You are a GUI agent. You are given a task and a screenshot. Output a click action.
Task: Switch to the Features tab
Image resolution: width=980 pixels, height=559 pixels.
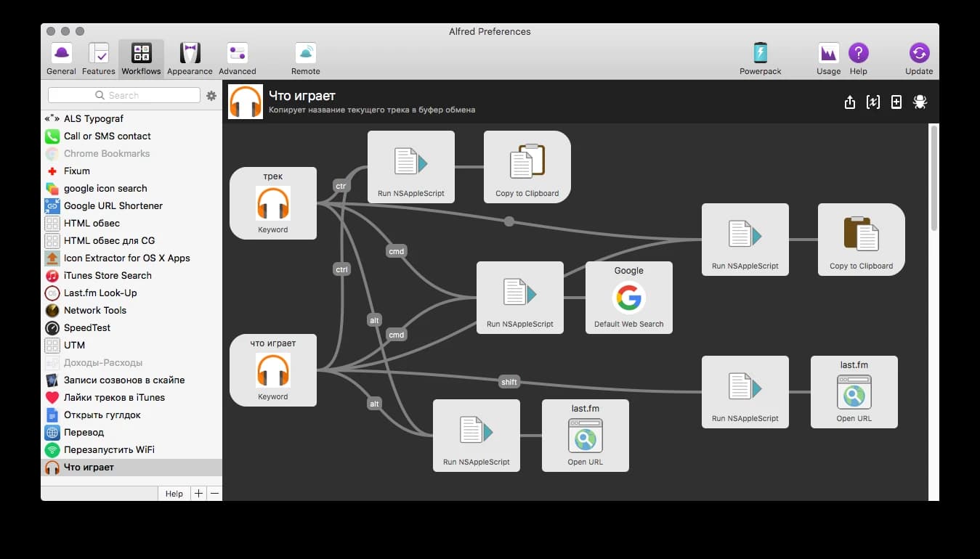coord(98,59)
